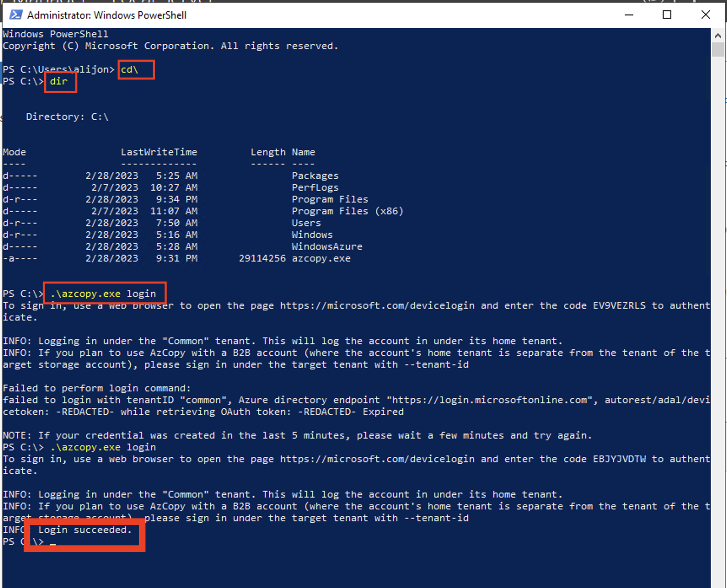Click the Login succeeded message
The image size is (727, 588).
(85, 530)
